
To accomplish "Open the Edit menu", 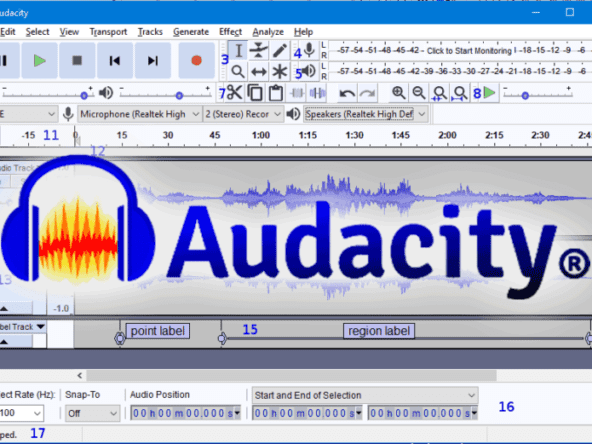I will pyautogui.click(x=8, y=32).
